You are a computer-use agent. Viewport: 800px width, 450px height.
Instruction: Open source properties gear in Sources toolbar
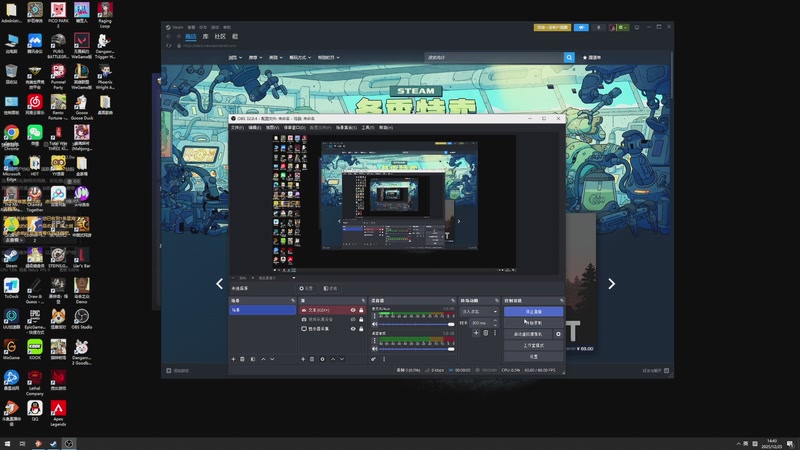[322, 359]
